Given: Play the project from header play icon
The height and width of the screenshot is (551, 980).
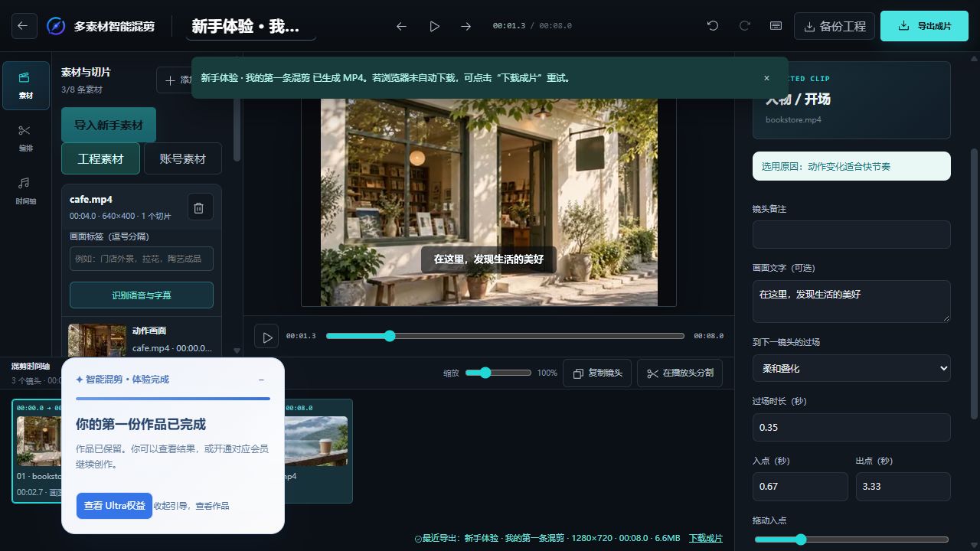Looking at the screenshot, I should coord(434,26).
